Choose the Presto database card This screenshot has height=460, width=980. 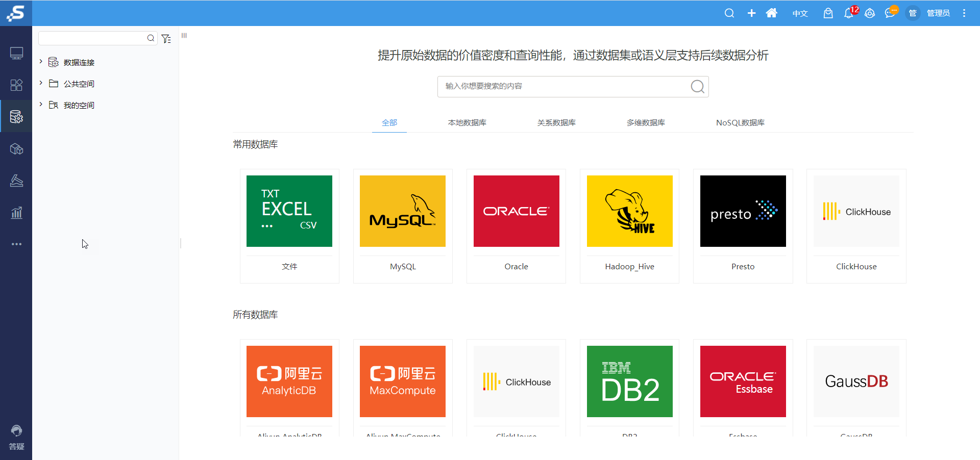(743, 226)
